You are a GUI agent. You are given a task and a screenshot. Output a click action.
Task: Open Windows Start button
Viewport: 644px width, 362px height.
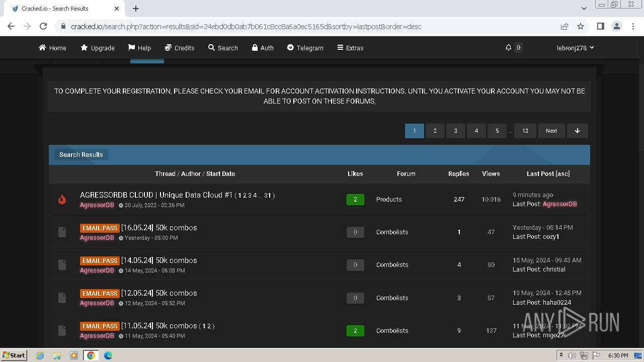pos(14,355)
